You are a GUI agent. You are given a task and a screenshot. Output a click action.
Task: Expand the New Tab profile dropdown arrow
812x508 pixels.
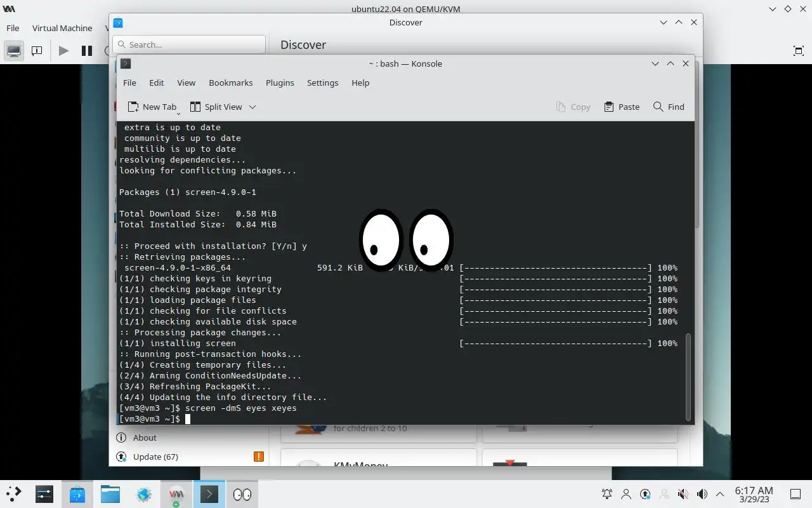coord(178,113)
